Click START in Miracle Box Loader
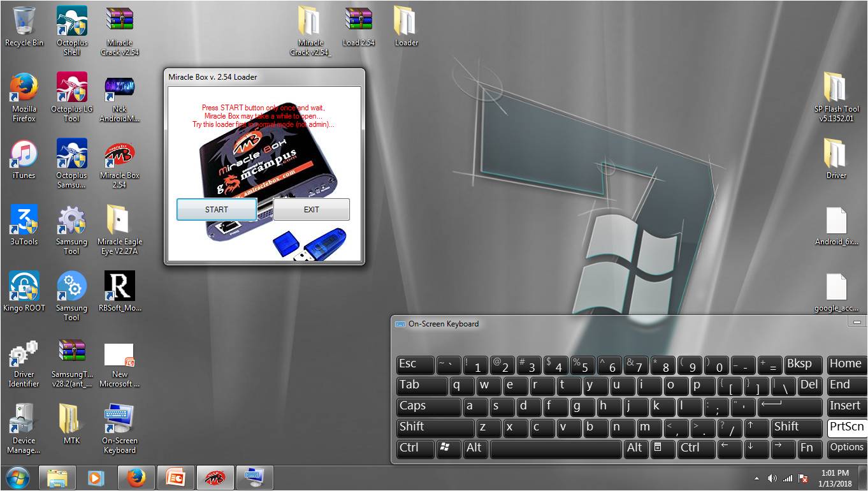Screen dimensions: 868x491 [217, 209]
